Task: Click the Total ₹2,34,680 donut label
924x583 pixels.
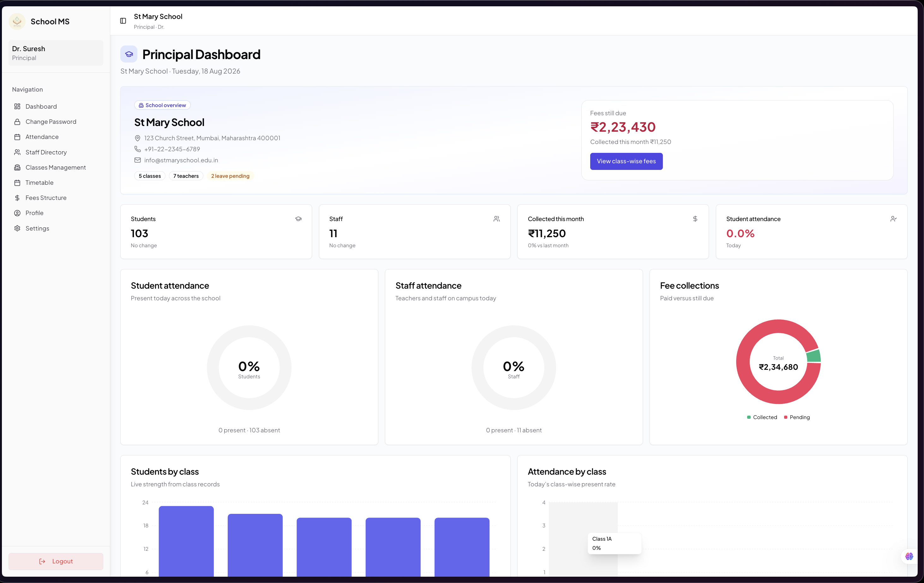Action: tap(778, 364)
